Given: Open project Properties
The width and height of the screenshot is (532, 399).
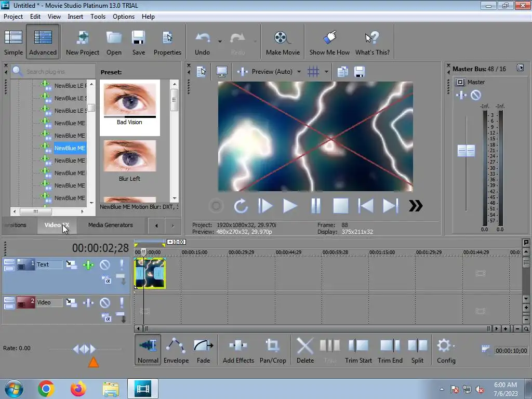Looking at the screenshot, I should point(167,43).
